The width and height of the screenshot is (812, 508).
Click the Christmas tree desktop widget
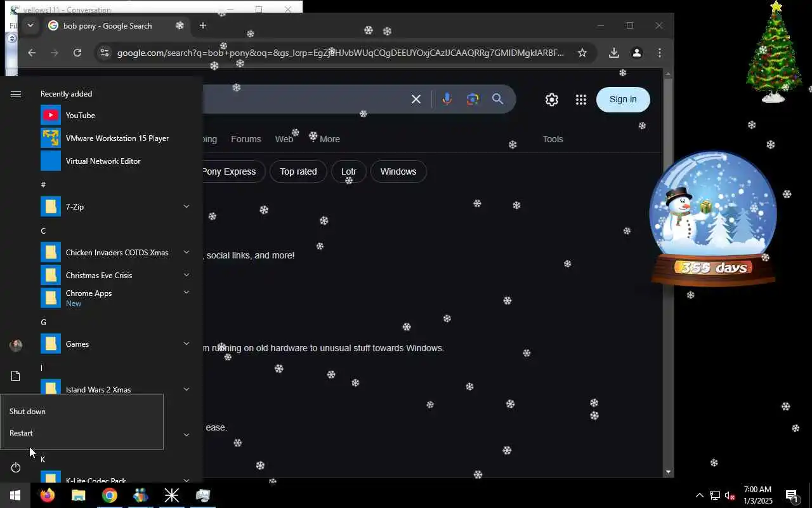(x=774, y=52)
